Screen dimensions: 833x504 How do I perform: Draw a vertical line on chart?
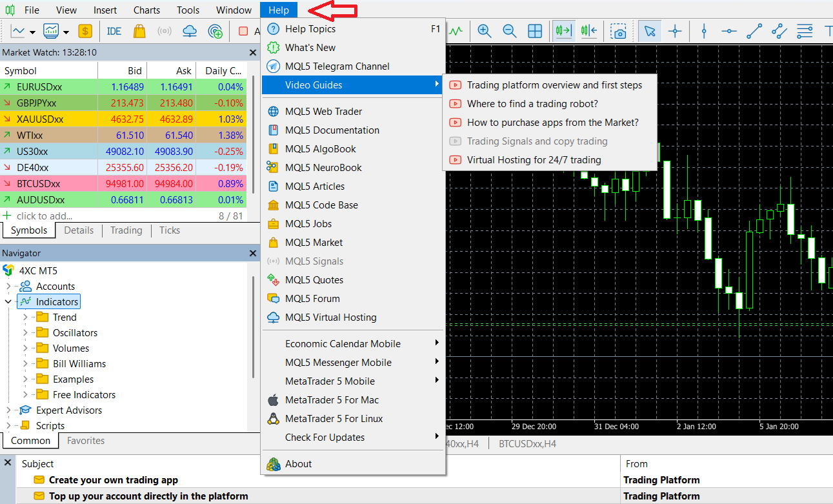pos(704,31)
